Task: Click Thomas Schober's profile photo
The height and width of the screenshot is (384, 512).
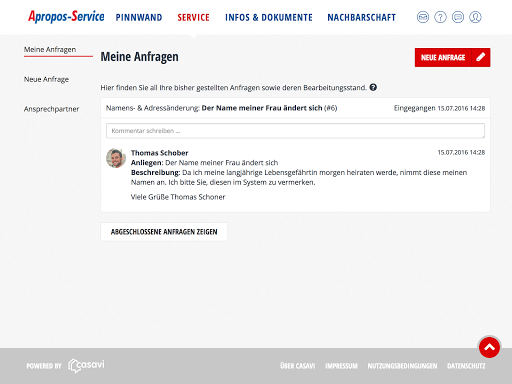Action: click(x=116, y=158)
